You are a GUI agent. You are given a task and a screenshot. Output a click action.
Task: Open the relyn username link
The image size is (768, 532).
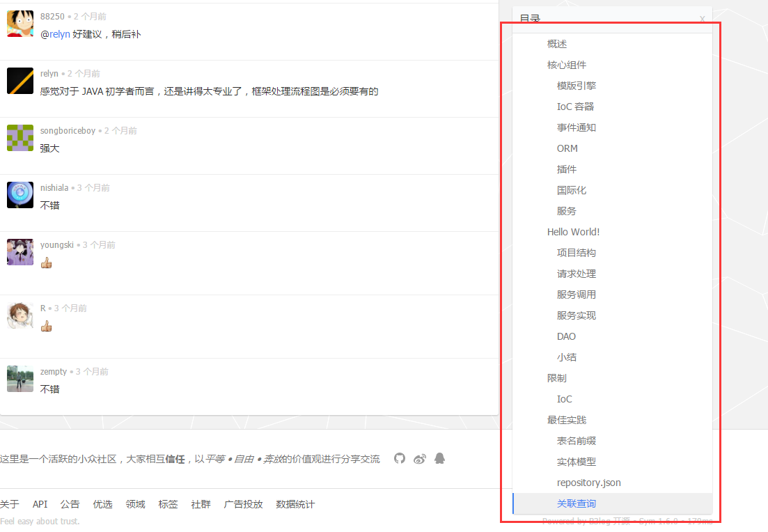(x=49, y=74)
